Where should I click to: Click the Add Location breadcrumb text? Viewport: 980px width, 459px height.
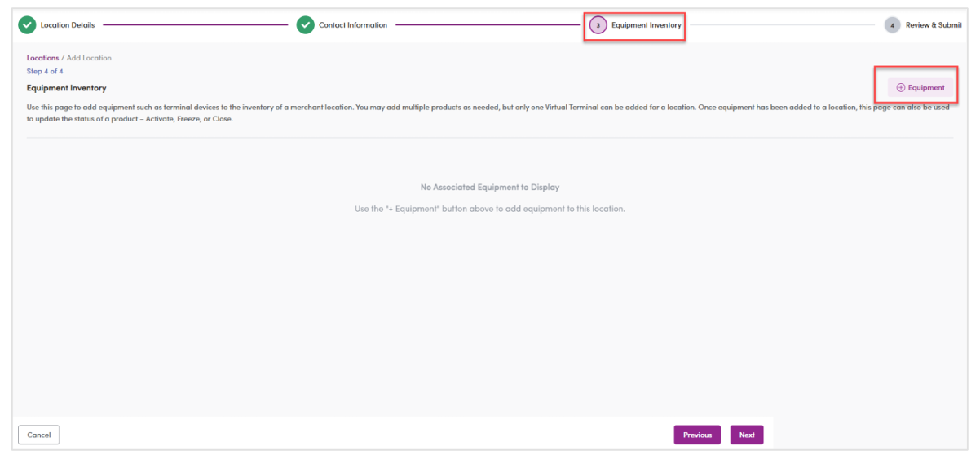tap(89, 58)
